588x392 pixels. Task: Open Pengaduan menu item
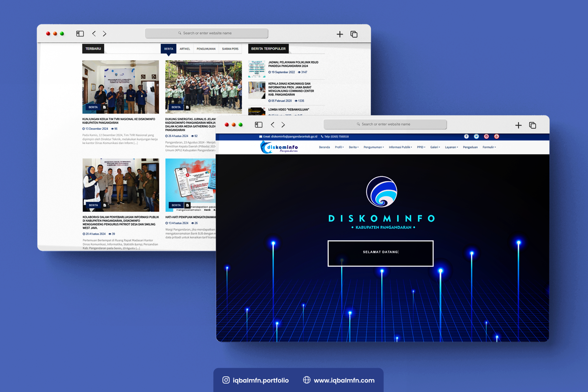click(470, 147)
